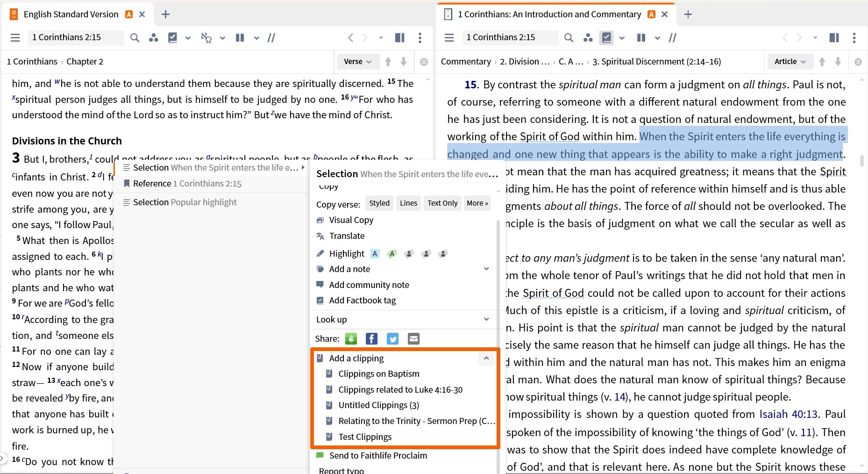The height and width of the screenshot is (474, 868).
Task: Share the selection by email
Action: pyautogui.click(x=414, y=339)
